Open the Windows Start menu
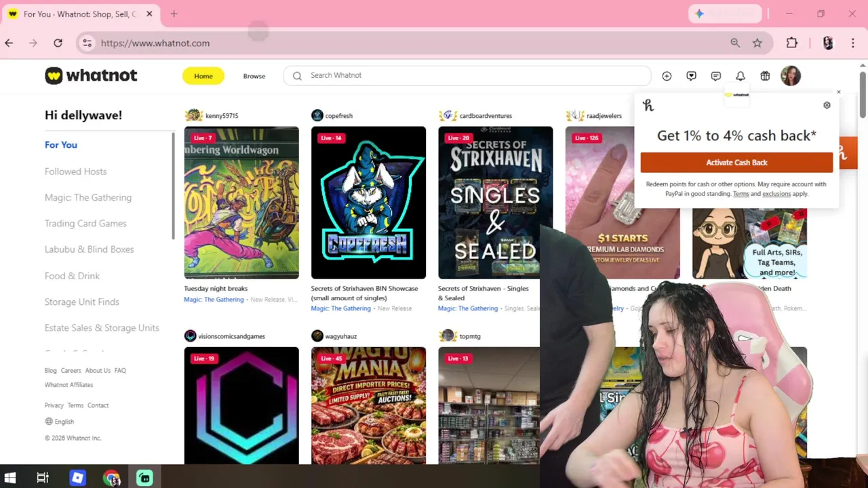The width and height of the screenshot is (868, 488). point(10,478)
